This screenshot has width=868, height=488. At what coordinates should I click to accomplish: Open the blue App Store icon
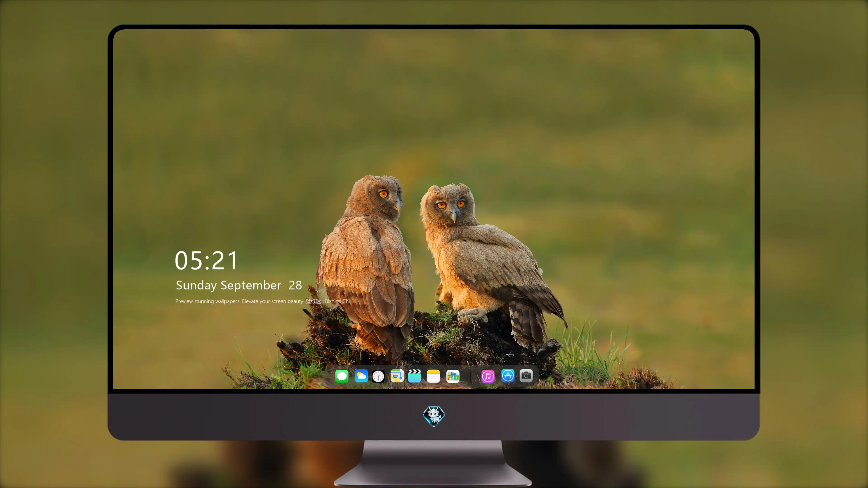click(508, 375)
